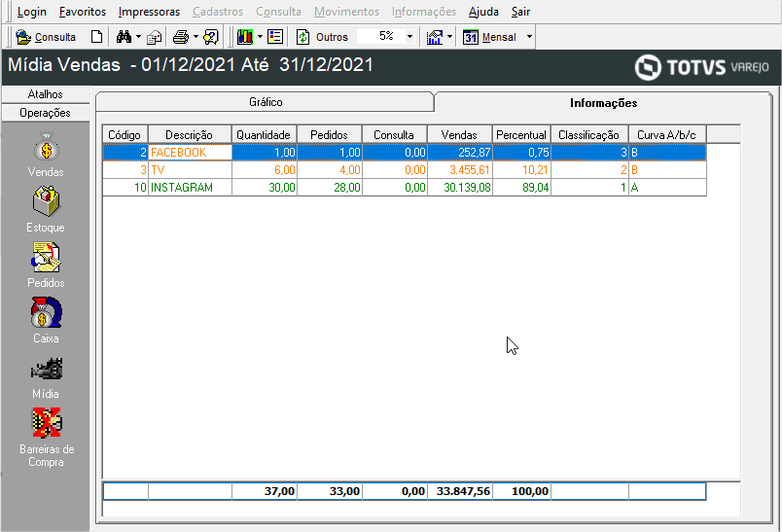Select the FACEBOOK description cell
This screenshot has height=532, width=782.
click(190, 152)
